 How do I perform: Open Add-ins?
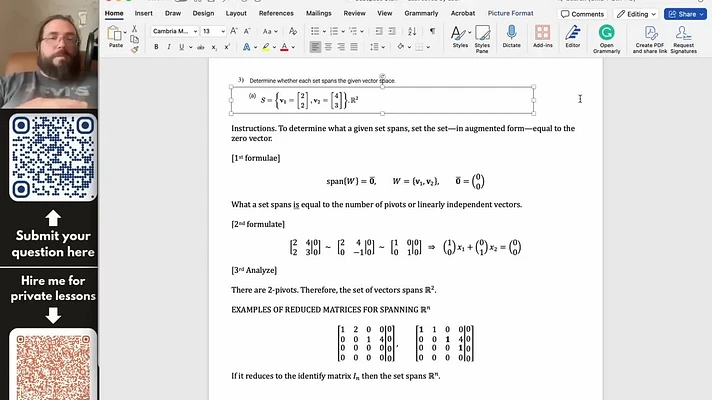click(542, 36)
